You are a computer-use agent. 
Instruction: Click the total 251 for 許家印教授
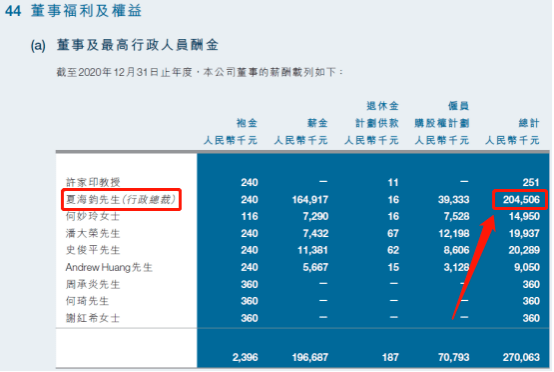click(x=531, y=182)
